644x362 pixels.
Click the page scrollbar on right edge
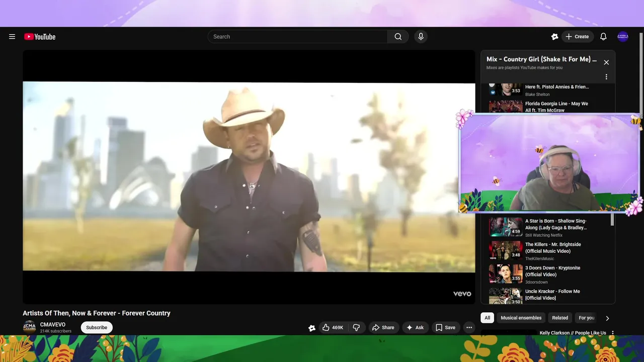[x=641, y=75]
